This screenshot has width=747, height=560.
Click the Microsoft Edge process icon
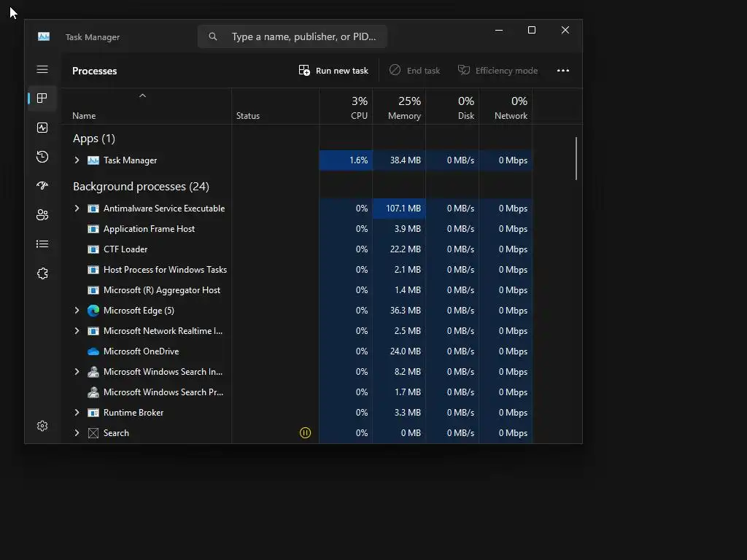[93, 311]
